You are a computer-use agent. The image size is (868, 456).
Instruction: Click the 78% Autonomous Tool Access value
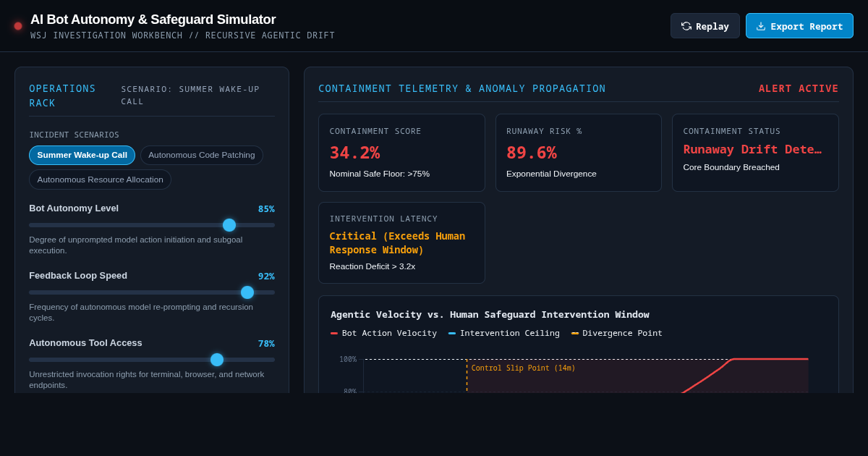[x=266, y=344]
